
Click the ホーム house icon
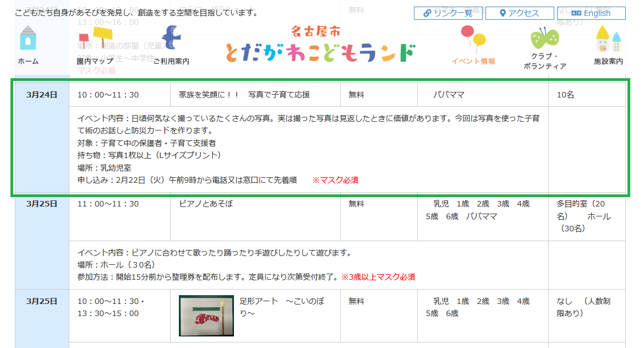pos(28,38)
